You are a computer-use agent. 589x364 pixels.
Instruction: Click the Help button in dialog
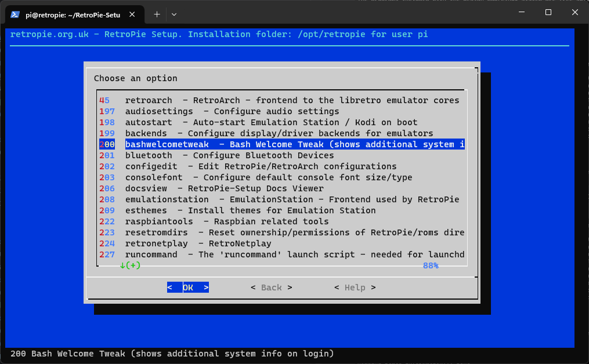pyautogui.click(x=355, y=287)
